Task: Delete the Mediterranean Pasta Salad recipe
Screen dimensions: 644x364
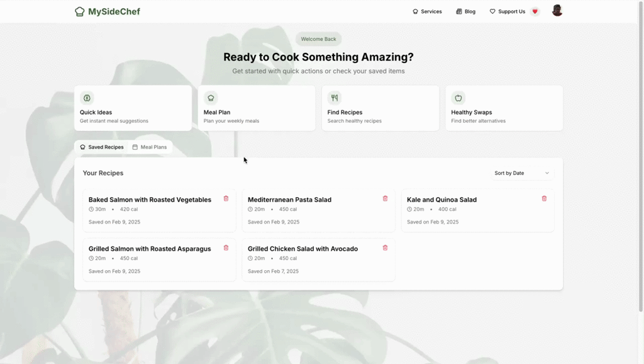Action: pyautogui.click(x=386, y=198)
